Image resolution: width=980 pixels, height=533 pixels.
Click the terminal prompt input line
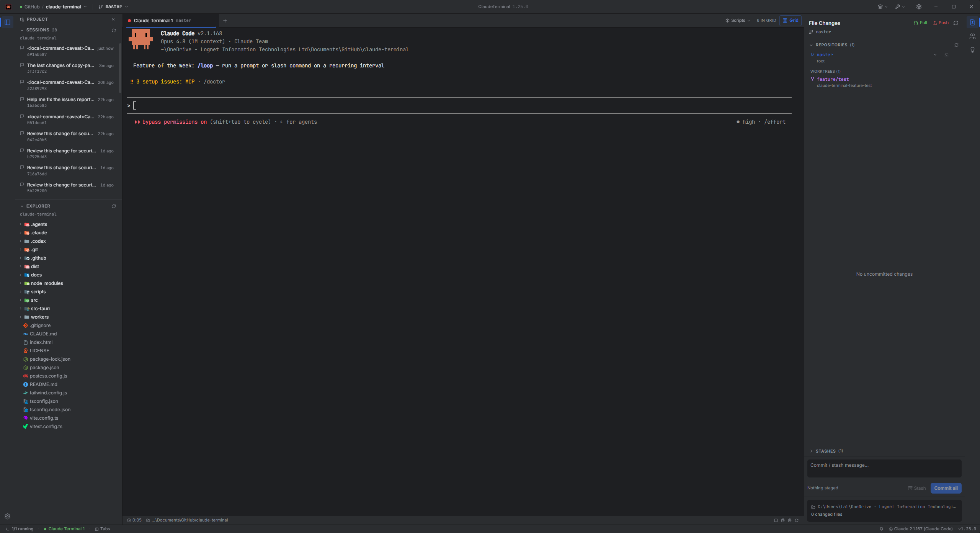[x=459, y=106]
